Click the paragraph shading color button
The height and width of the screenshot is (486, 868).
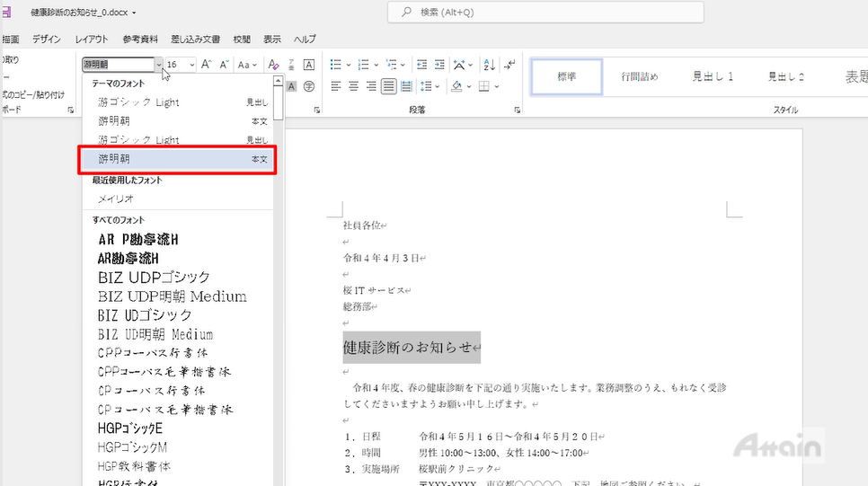coord(457,86)
